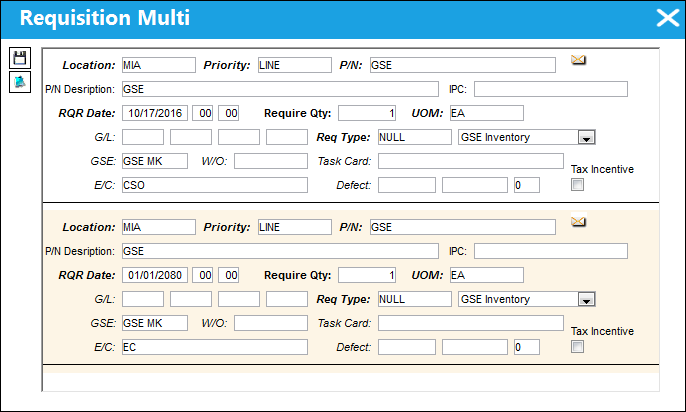The image size is (686, 412).
Task: Click the minute field next to 01/01/2080
Action: click(x=228, y=276)
